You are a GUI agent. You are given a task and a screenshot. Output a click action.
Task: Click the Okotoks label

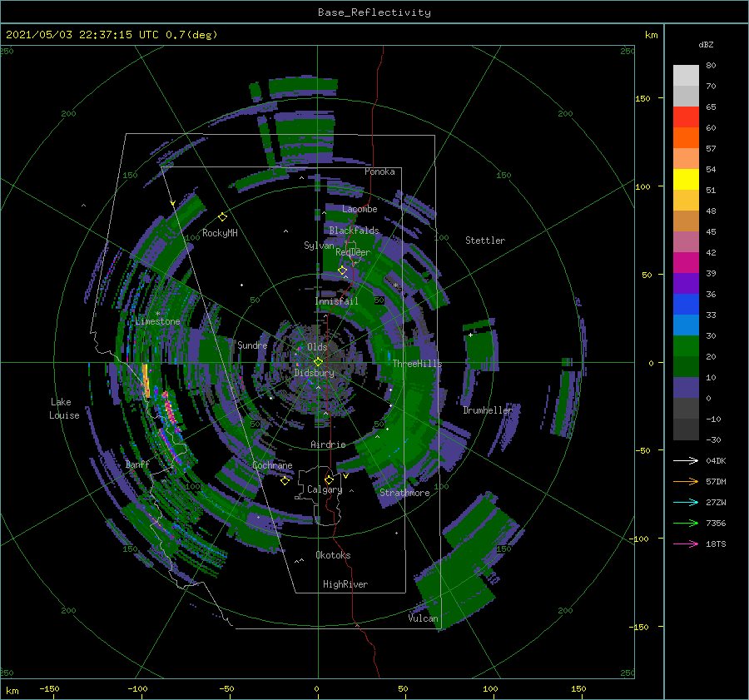[x=333, y=555]
